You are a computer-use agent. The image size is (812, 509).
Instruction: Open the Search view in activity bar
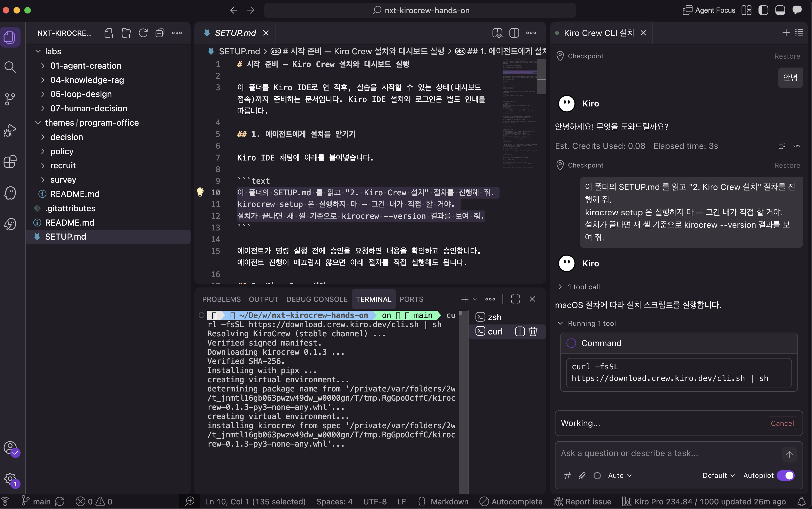(x=10, y=67)
